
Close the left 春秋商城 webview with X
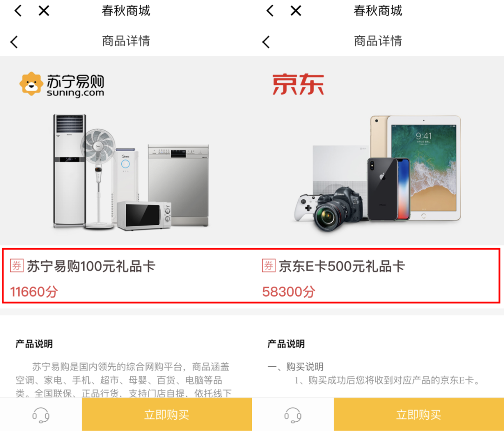pos(44,11)
